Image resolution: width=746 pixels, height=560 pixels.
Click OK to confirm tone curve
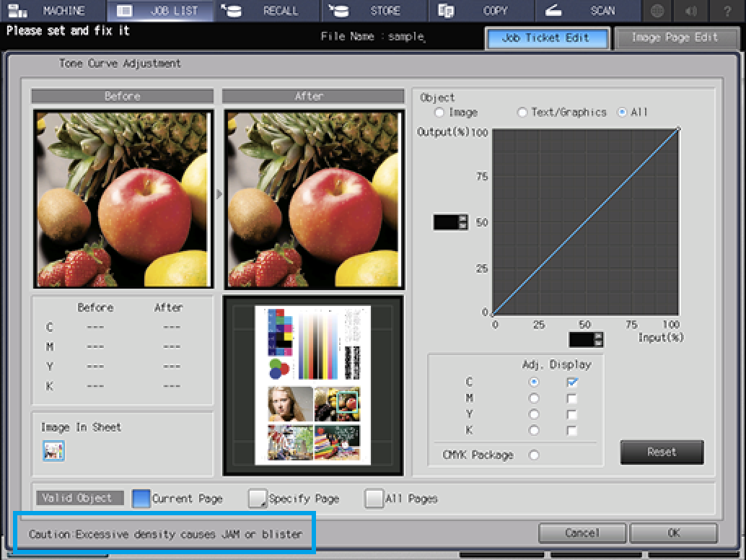click(673, 533)
